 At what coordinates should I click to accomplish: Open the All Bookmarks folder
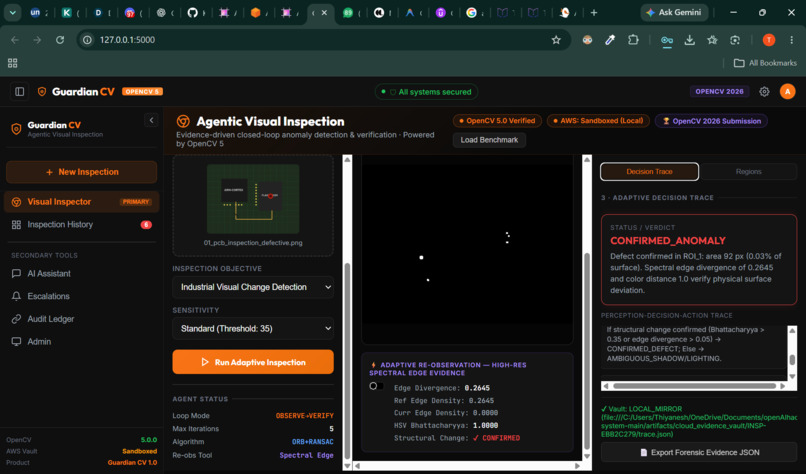pos(765,63)
